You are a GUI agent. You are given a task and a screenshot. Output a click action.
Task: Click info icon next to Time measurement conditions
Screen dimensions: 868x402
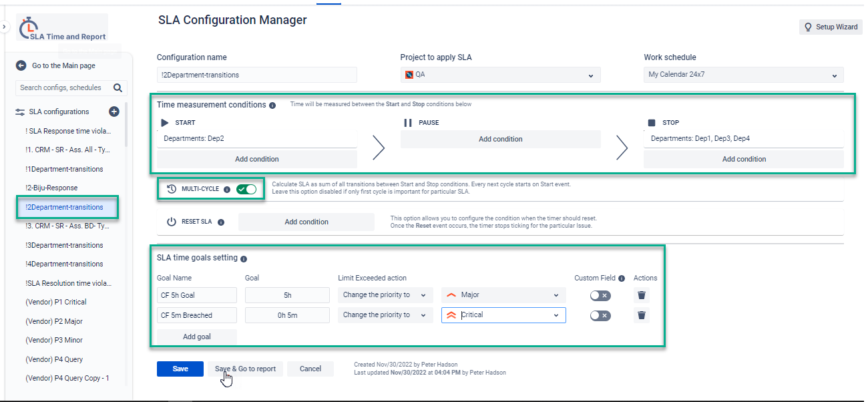pos(272,106)
